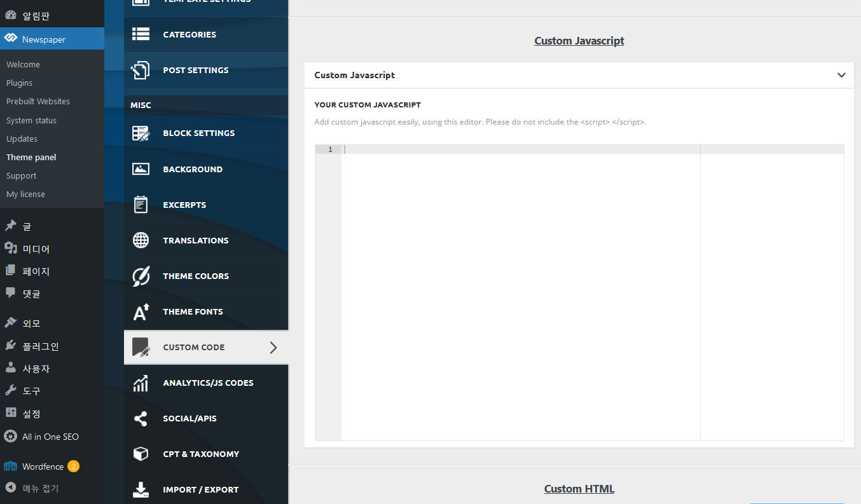This screenshot has height=504, width=861.
Task: Open the My license submenu link
Action: [25, 194]
